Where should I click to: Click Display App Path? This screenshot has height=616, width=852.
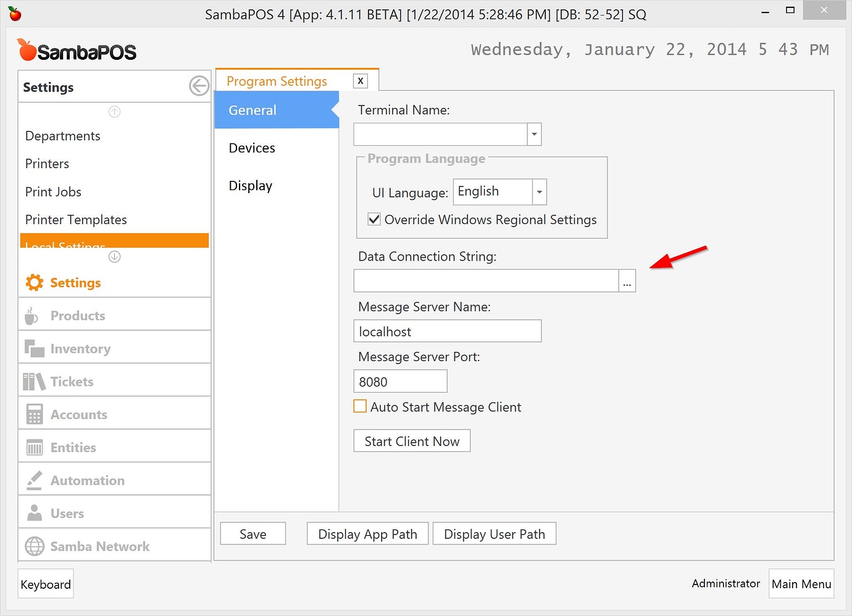(x=367, y=533)
